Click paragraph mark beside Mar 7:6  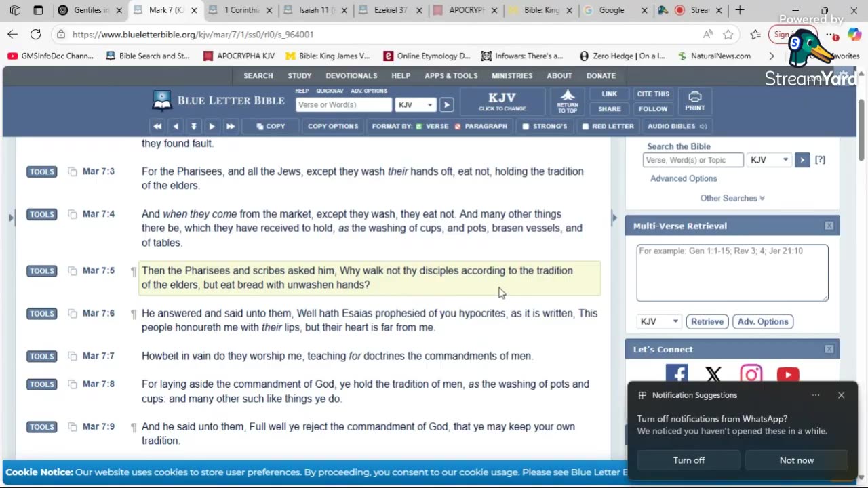(x=134, y=314)
